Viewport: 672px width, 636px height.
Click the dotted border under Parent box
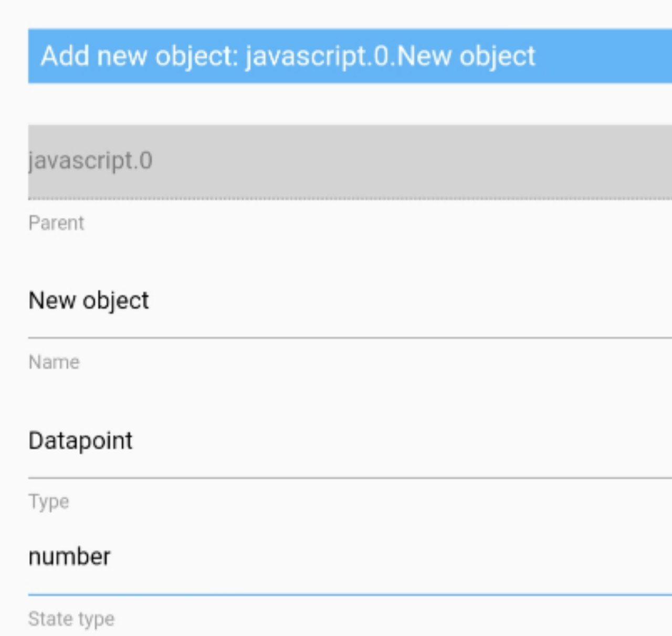point(350,198)
